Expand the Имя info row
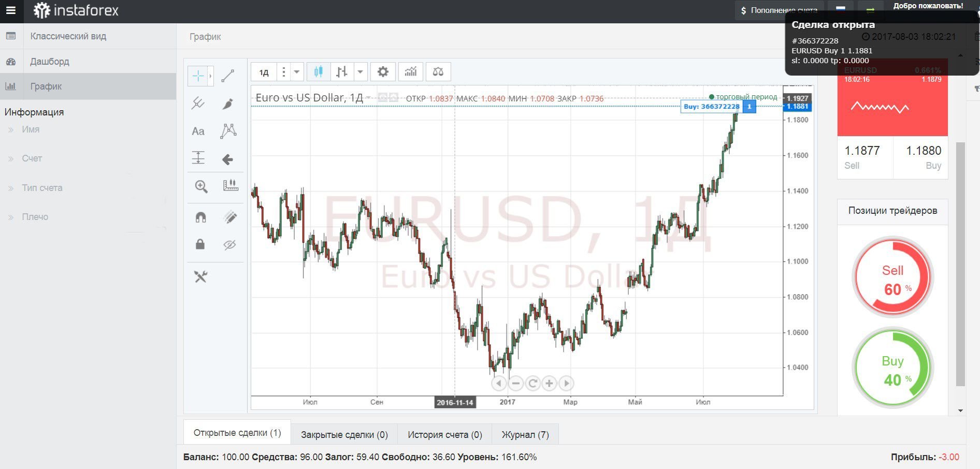 tap(31, 129)
